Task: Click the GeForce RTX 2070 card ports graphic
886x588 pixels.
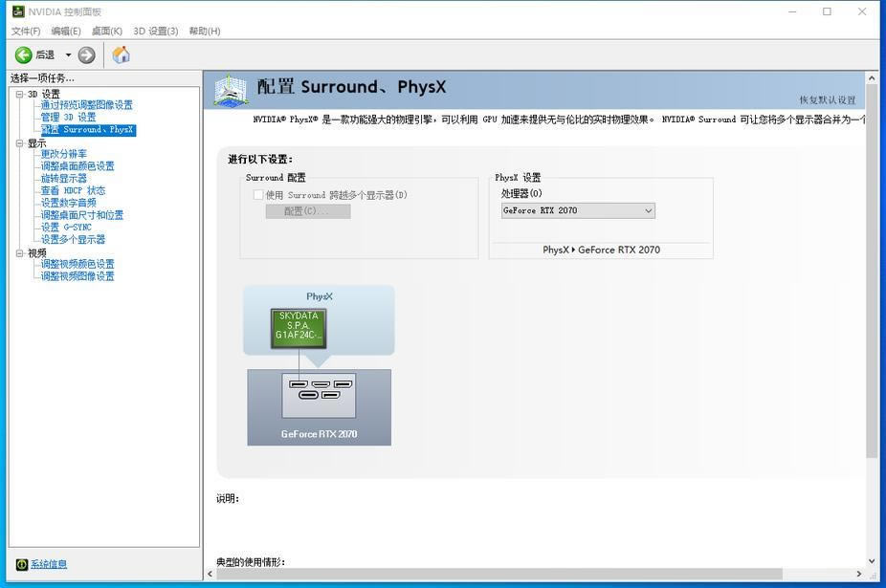Action: 320,396
